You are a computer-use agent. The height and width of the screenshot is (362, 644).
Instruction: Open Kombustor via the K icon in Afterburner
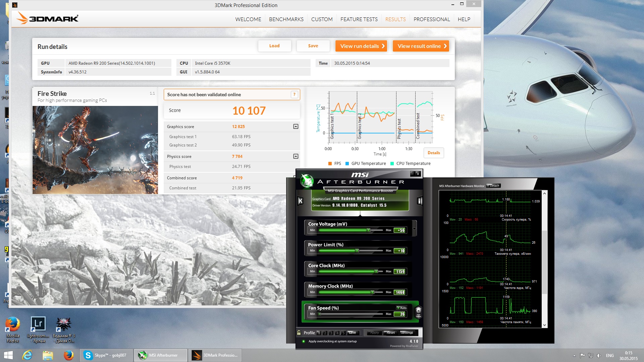click(300, 201)
